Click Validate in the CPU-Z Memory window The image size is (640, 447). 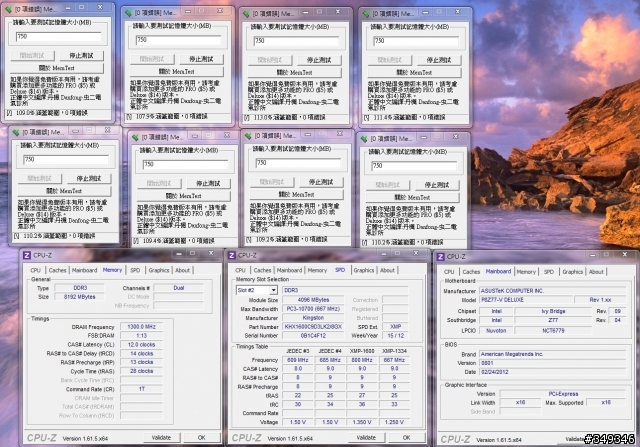coord(161,438)
